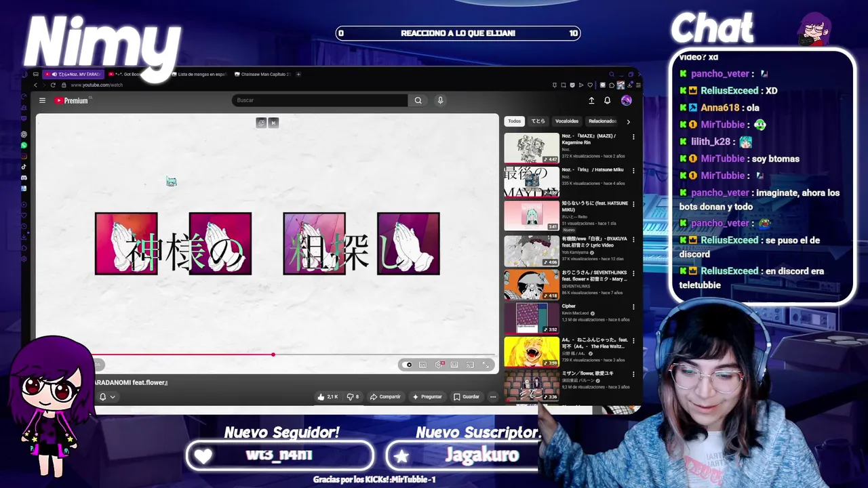
Task: Open player settings gear
Action: click(x=439, y=365)
